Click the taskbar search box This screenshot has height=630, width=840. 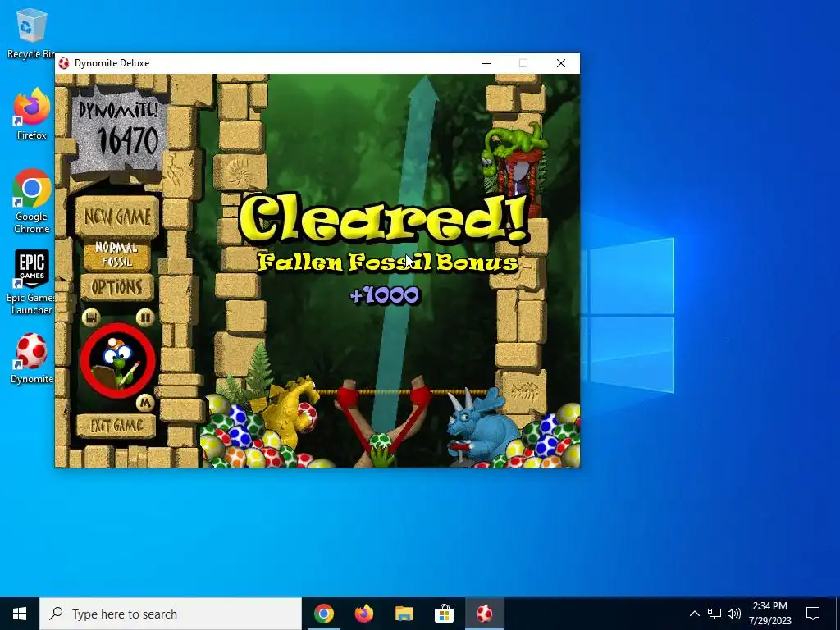[x=171, y=614]
